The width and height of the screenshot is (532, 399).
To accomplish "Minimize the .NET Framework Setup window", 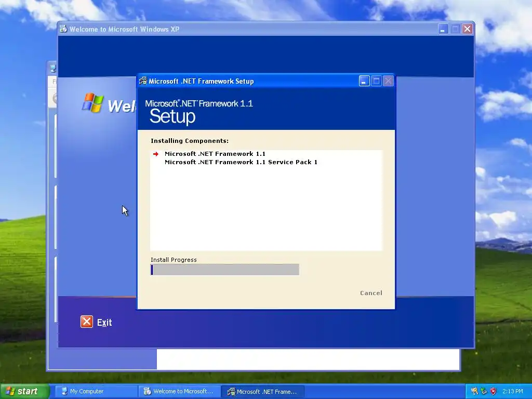I will [364, 81].
